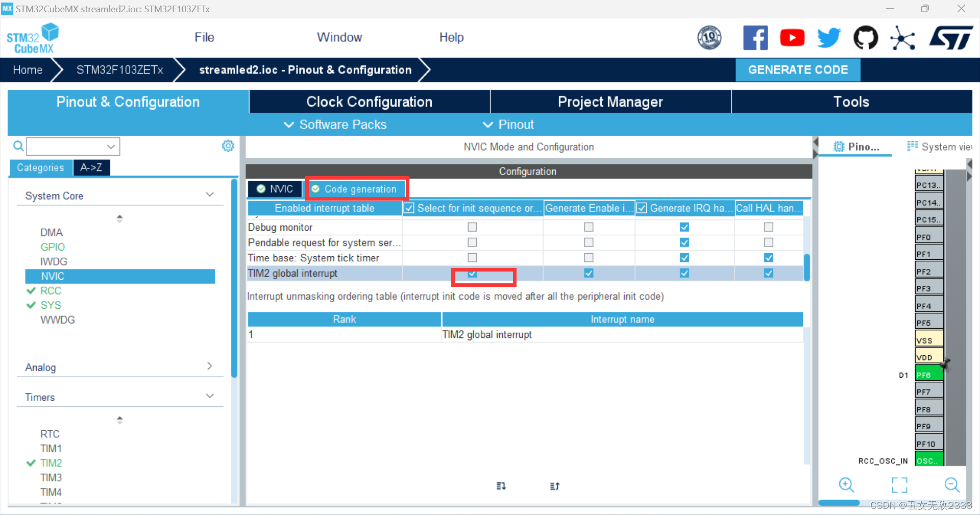Toggle System tick timer Call HAL handler checkbox
This screenshot has height=515, width=980.
point(768,257)
